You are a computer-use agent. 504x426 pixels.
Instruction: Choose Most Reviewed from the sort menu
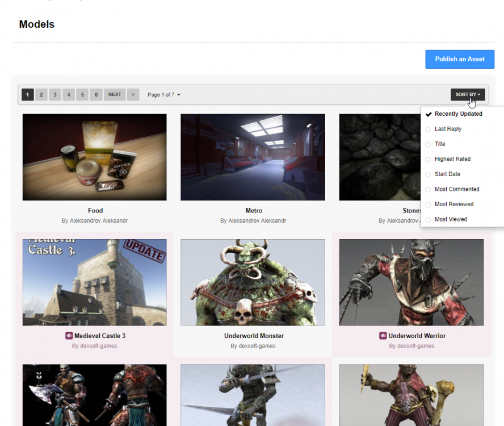click(x=454, y=204)
